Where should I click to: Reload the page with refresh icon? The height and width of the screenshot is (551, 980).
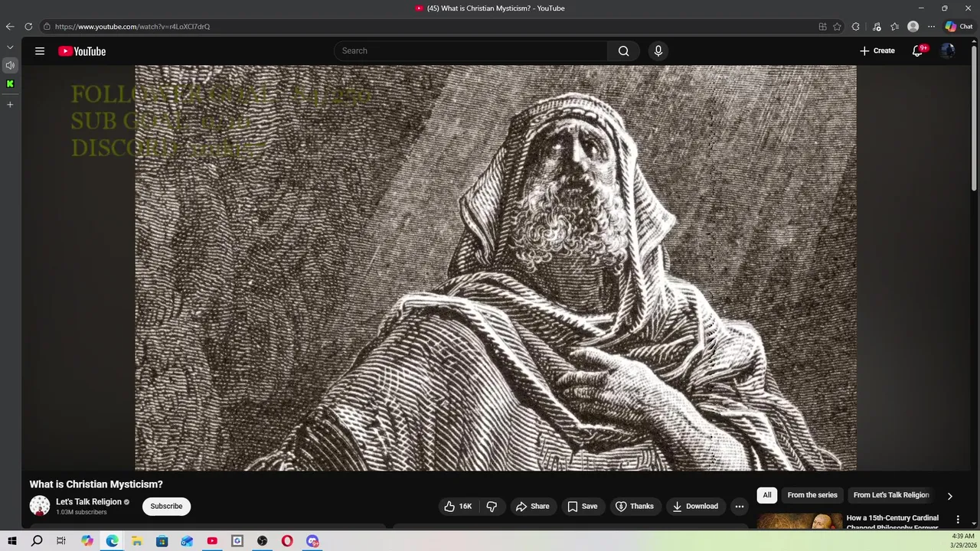click(28, 27)
